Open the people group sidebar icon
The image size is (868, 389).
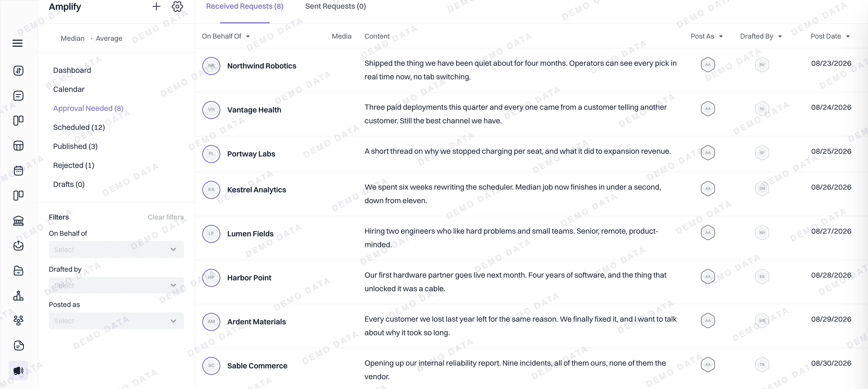tap(18, 321)
